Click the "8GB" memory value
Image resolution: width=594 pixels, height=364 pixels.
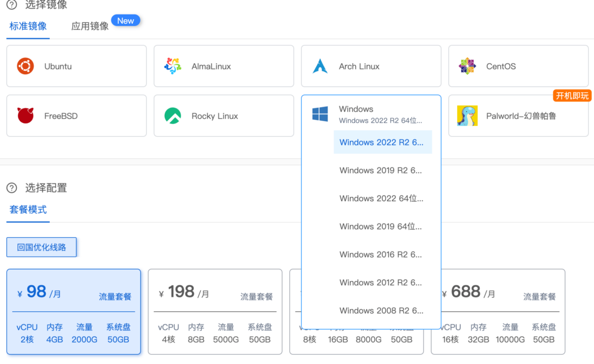[196, 340]
